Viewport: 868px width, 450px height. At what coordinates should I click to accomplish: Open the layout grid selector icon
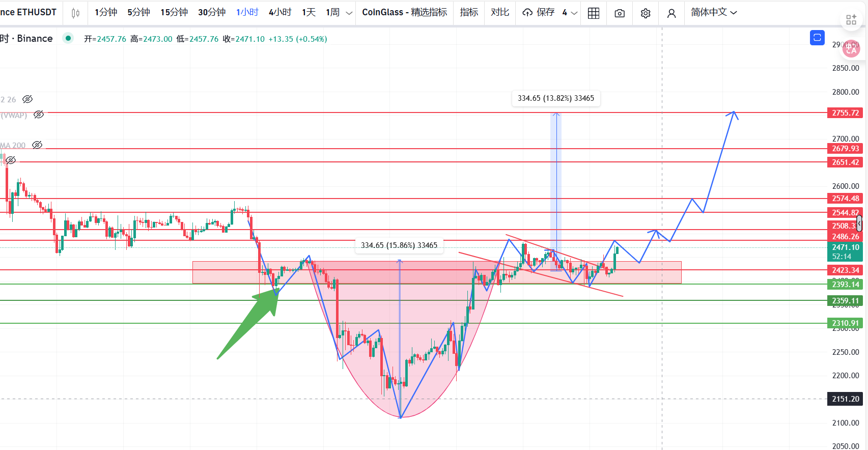coord(594,13)
